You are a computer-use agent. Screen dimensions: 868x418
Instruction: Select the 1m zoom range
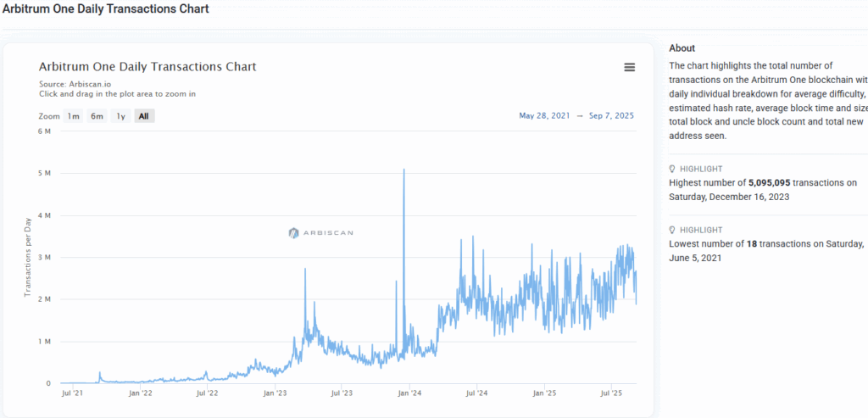click(x=74, y=116)
